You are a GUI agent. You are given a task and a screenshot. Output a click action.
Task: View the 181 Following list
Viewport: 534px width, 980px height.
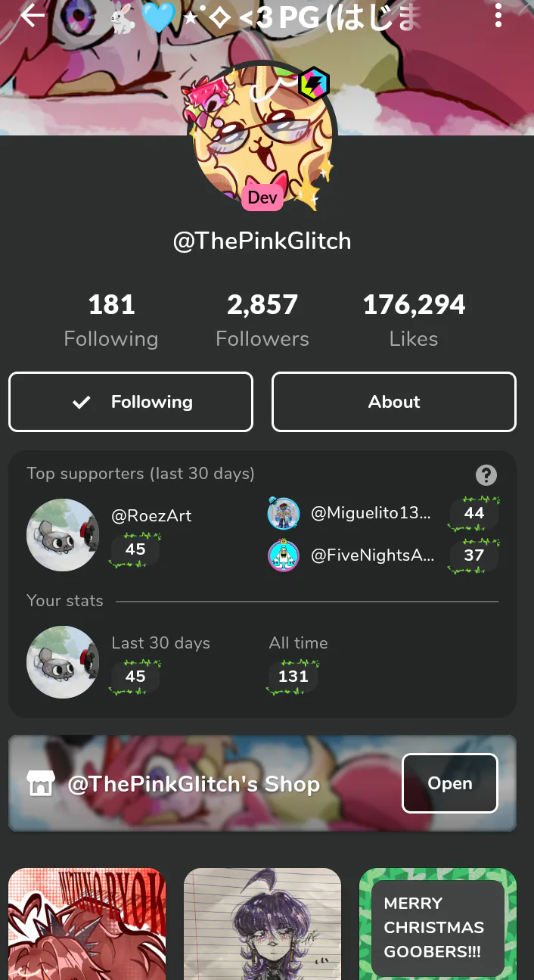click(111, 321)
